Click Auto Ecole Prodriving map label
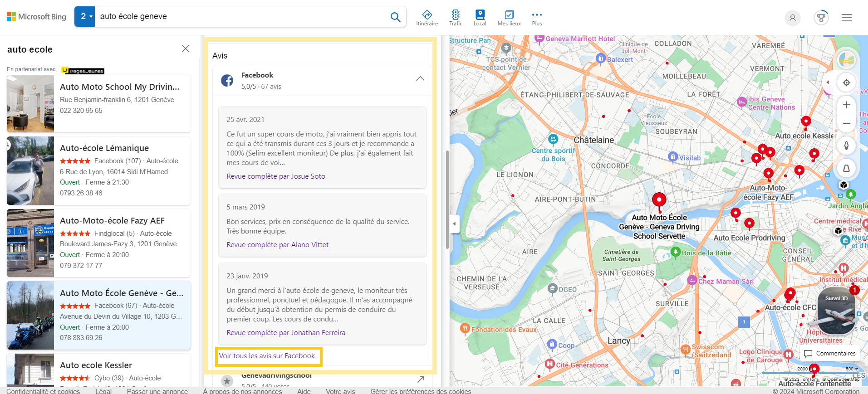The width and height of the screenshot is (868, 394). [749, 238]
